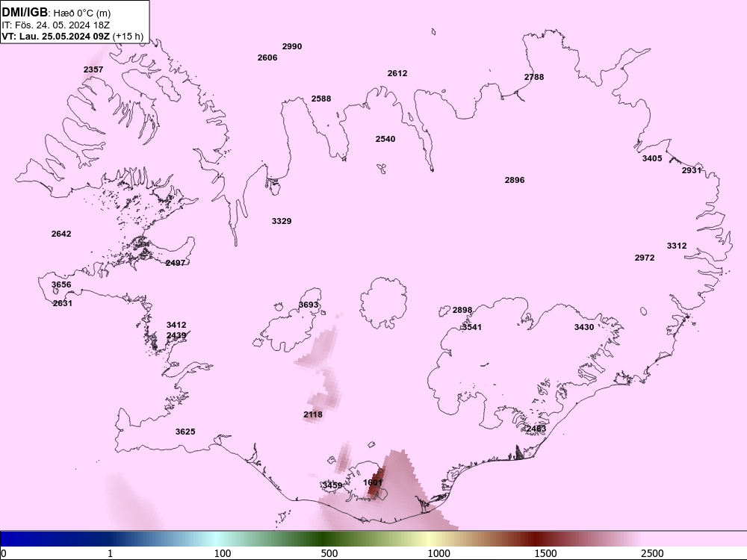Click the 2497 height value
Screen dimensions: 747x560
[x=176, y=264]
